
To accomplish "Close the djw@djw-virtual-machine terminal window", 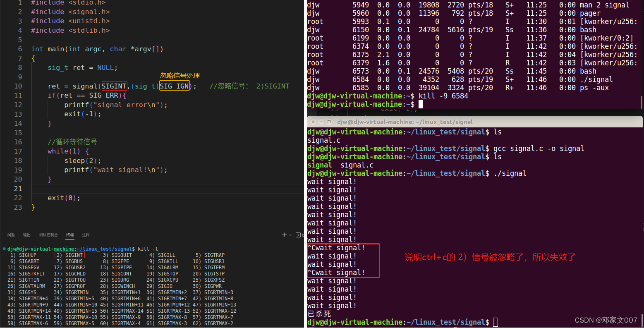I will click(x=313, y=122).
